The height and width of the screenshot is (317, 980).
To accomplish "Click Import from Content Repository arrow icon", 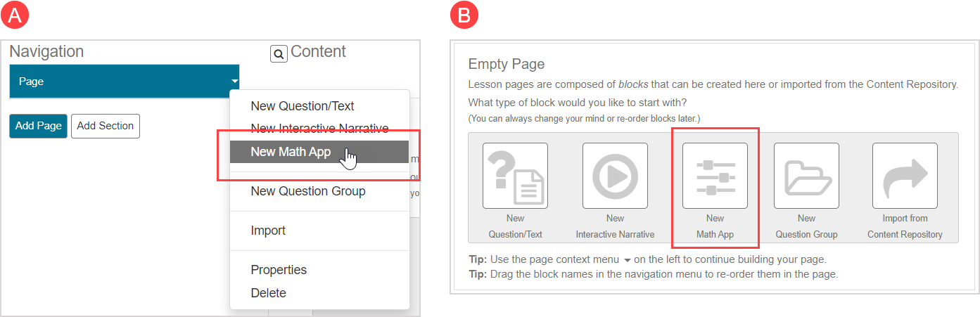I will 905,176.
